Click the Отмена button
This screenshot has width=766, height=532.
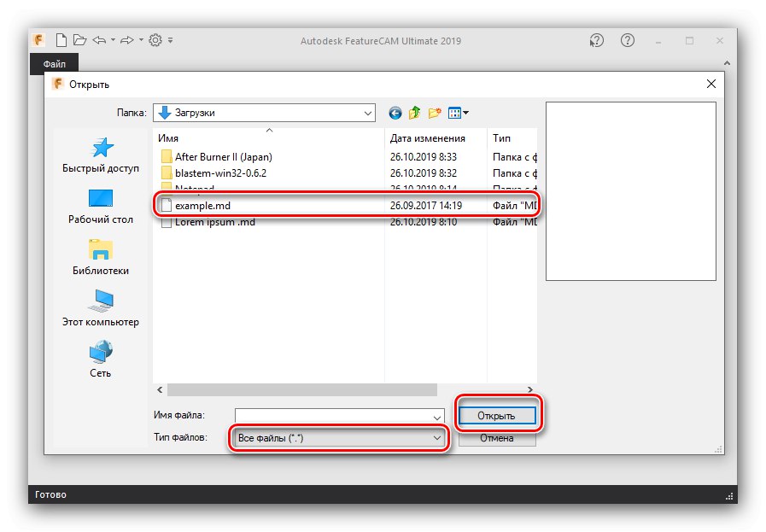point(497,438)
